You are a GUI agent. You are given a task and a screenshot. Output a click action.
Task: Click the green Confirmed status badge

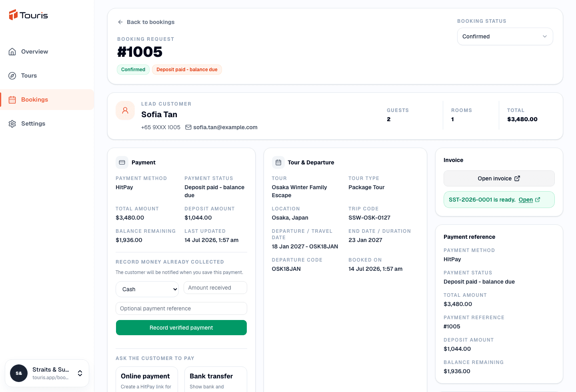133,70
